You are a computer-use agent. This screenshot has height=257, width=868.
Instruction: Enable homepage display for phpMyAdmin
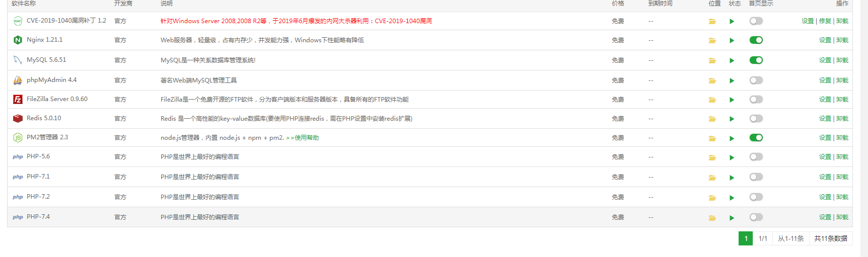tap(756, 80)
